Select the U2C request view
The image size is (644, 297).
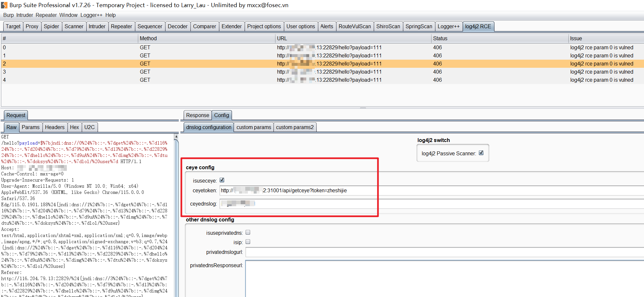pyautogui.click(x=90, y=127)
